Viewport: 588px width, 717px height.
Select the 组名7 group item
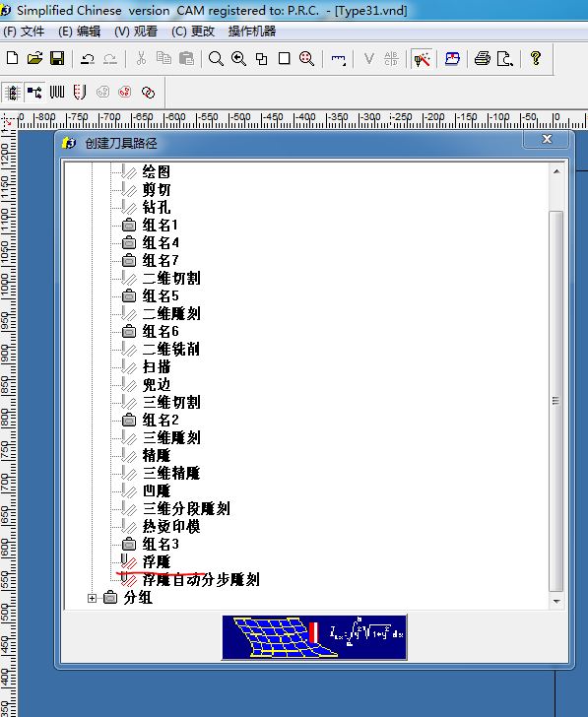click(161, 261)
